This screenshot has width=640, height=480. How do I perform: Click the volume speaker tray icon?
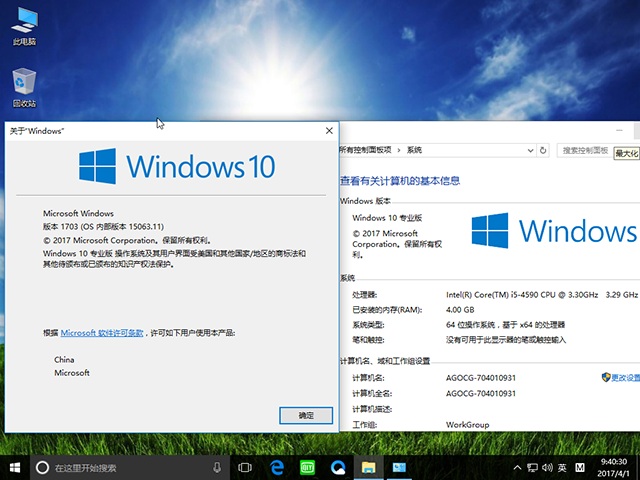(x=544, y=467)
